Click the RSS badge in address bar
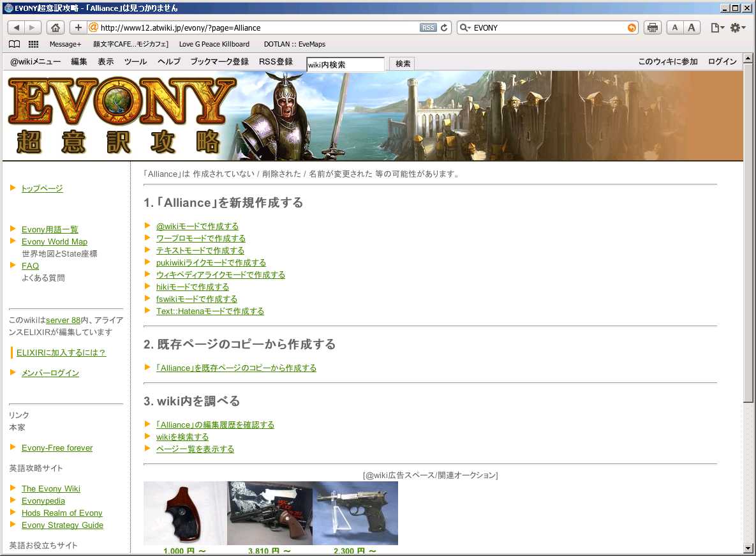 (427, 28)
